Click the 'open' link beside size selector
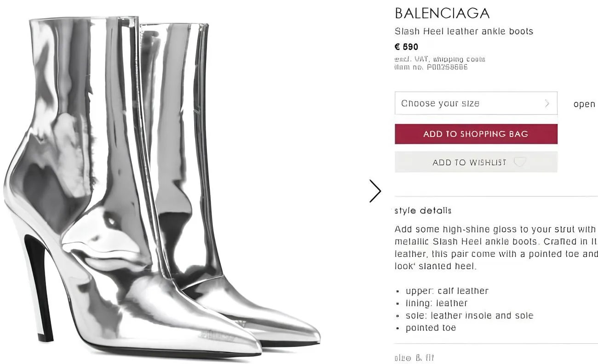The height and width of the screenshot is (364, 598). pos(584,104)
